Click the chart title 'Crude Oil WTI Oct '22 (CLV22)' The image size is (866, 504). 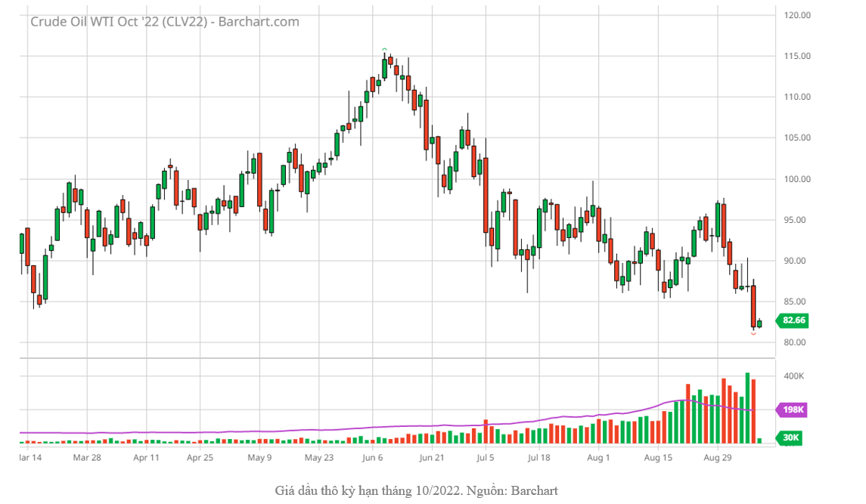119,21
